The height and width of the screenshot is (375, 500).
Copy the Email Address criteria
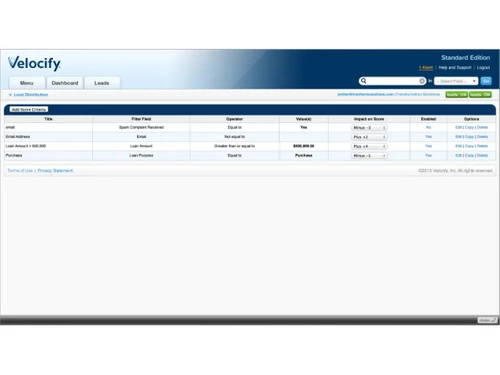[x=469, y=137]
